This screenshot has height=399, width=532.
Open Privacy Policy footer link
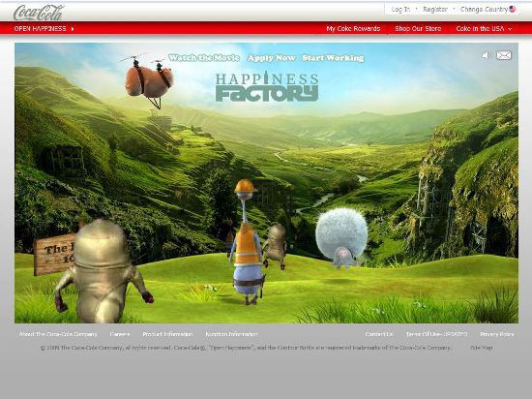tap(497, 334)
